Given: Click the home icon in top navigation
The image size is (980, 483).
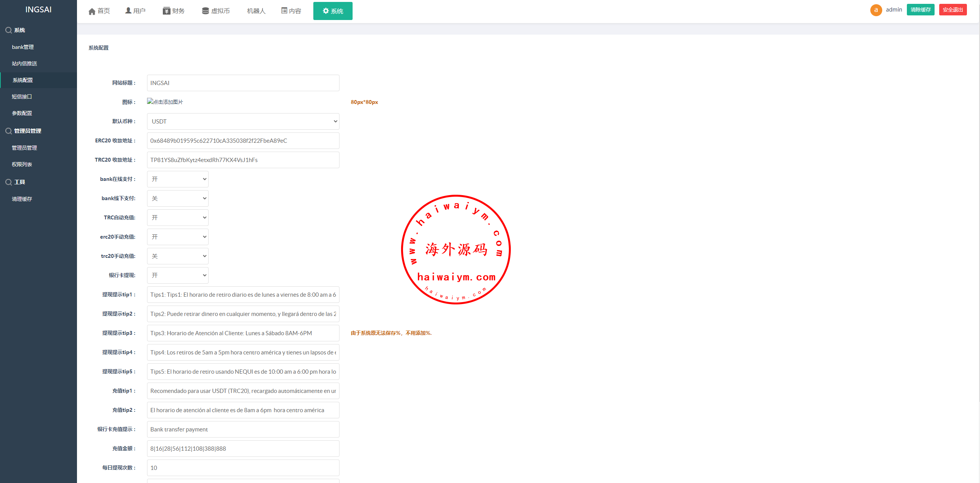Looking at the screenshot, I should click(x=92, y=11).
